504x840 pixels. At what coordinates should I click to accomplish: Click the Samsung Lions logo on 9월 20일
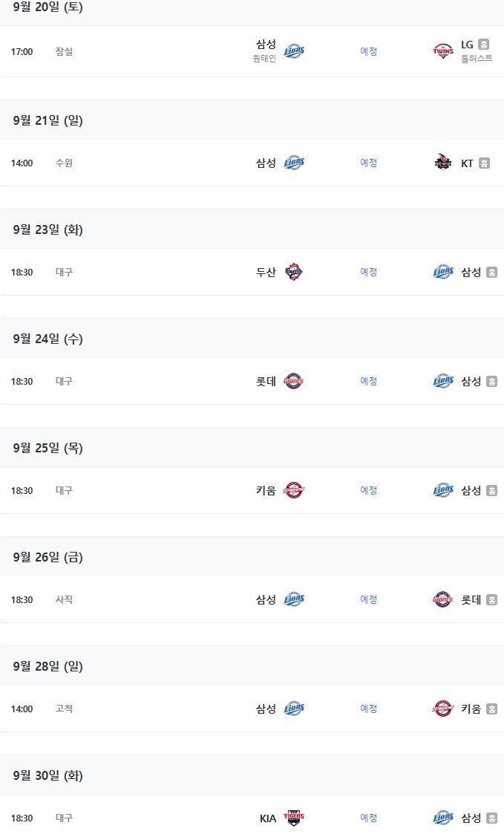click(x=294, y=51)
